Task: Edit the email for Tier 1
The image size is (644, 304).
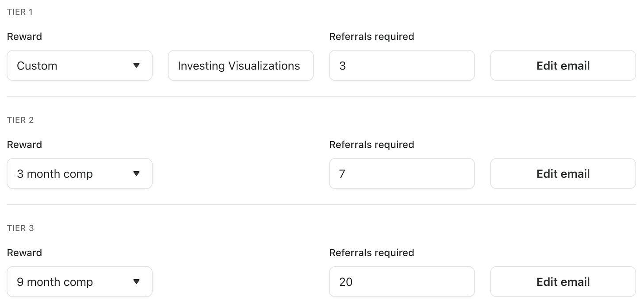Action: (x=563, y=65)
